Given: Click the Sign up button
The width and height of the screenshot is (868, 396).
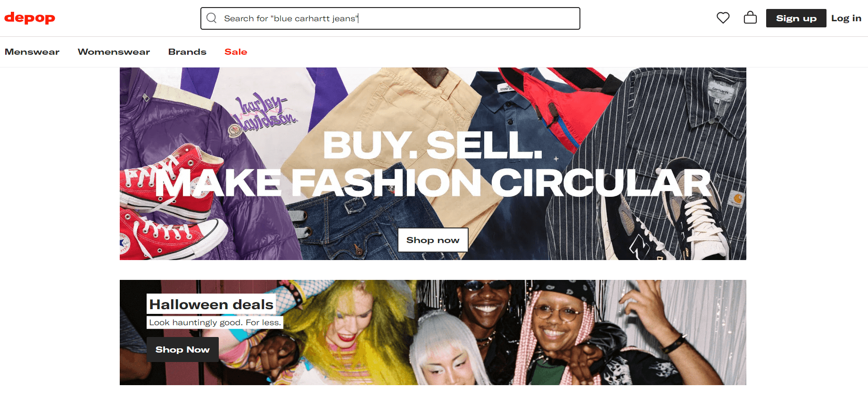Looking at the screenshot, I should [x=796, y=18].
